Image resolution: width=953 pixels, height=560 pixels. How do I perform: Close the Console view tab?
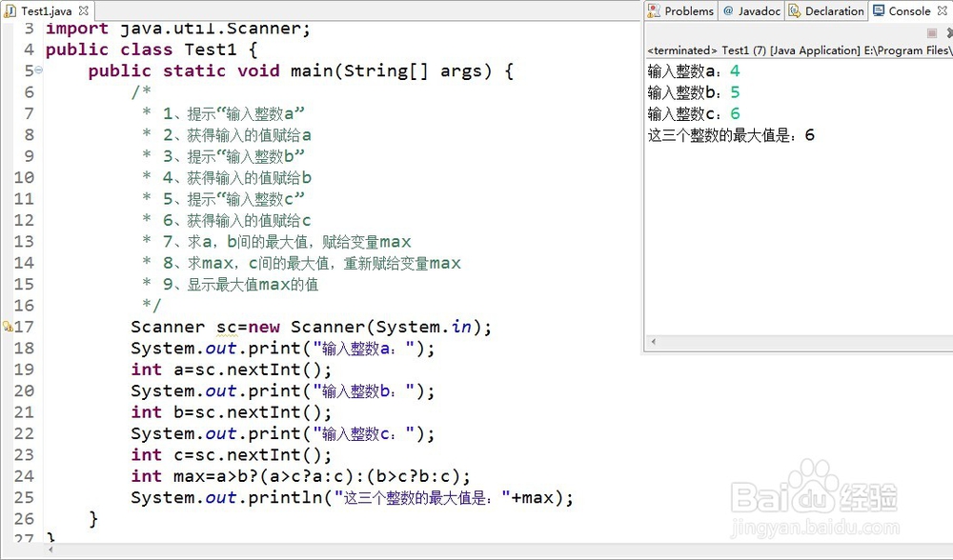(943, 10)
